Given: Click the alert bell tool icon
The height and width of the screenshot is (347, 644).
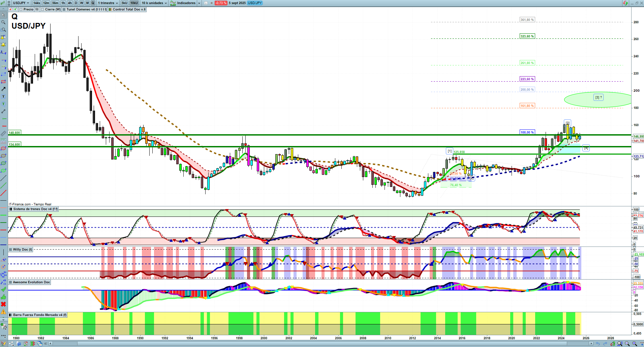Looking at the screenshot, I should tap(3, 45).
